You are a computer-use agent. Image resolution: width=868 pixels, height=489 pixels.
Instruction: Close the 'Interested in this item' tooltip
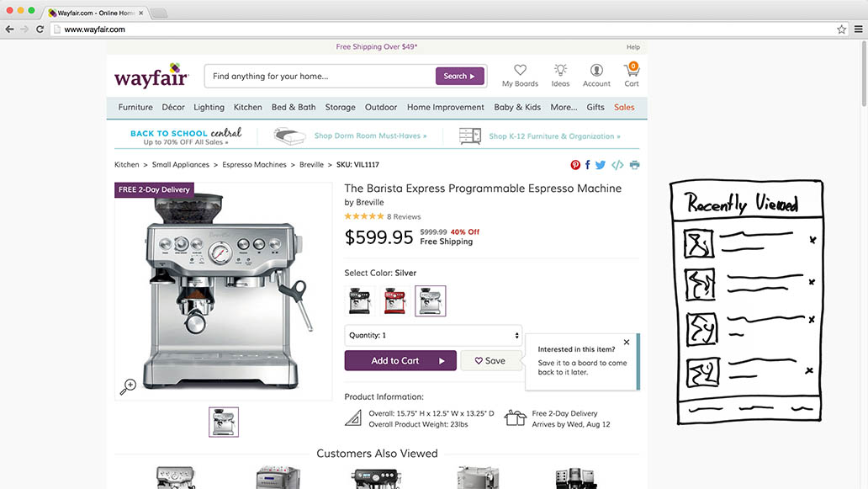[627, 343]
